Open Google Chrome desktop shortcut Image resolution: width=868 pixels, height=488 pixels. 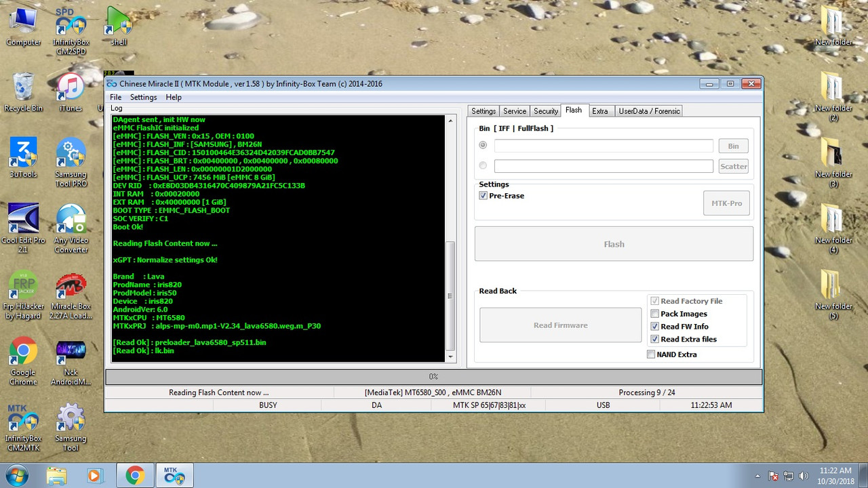tap(23, 361)
